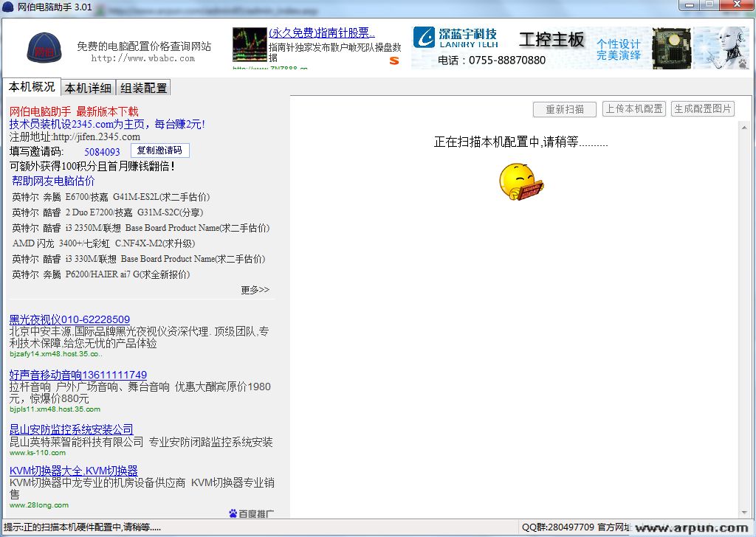Open the 永久免费指南针股票 ad link
Screen dimensions: 756x537
322,32
